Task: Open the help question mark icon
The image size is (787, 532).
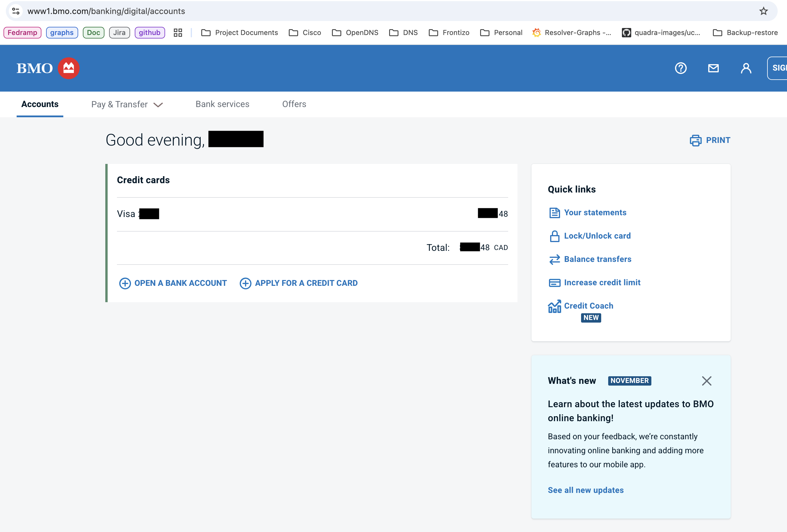Action: coord(680,68)
